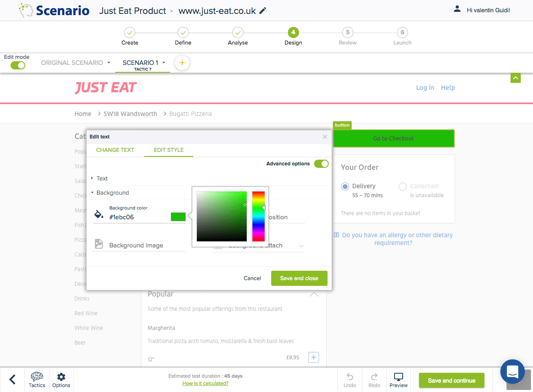Click the green scroll-to-top arrow
Image resolution: width=533 pixels, height=392 pixels.
point(515,78)
